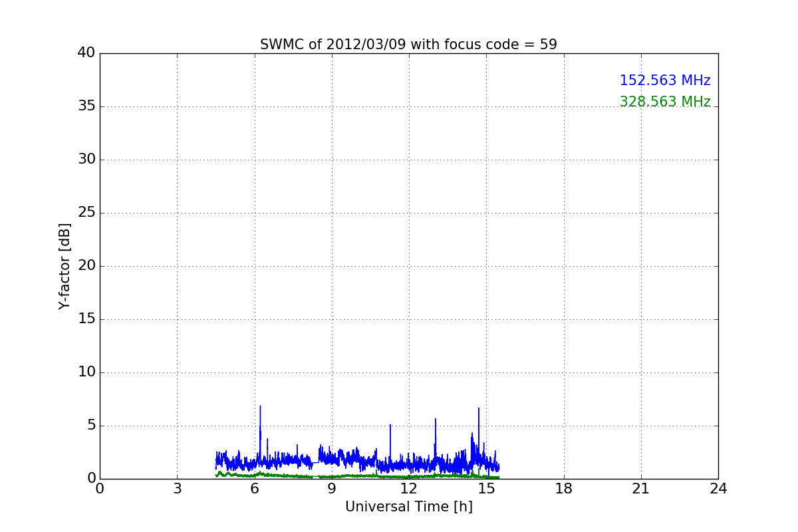Select the blue '152.563 MHz' legend label
This screenshot has height=532, width=798.
pos(665,80)
